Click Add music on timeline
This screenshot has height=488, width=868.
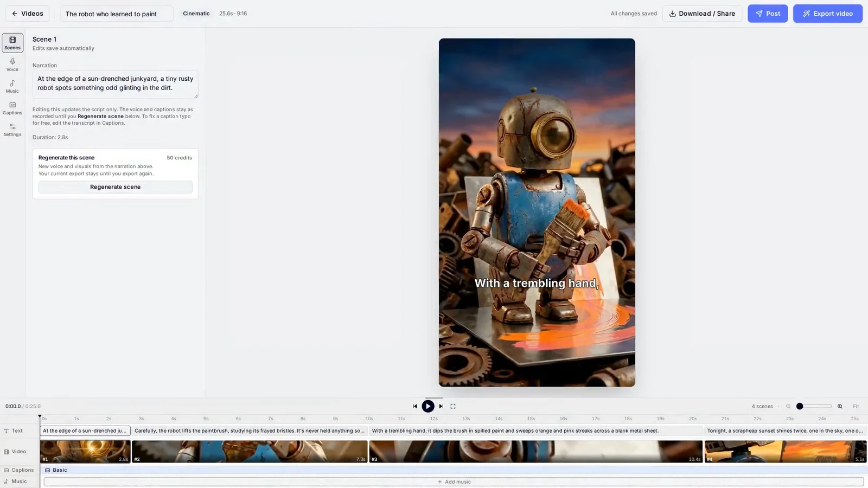point(454,481)
